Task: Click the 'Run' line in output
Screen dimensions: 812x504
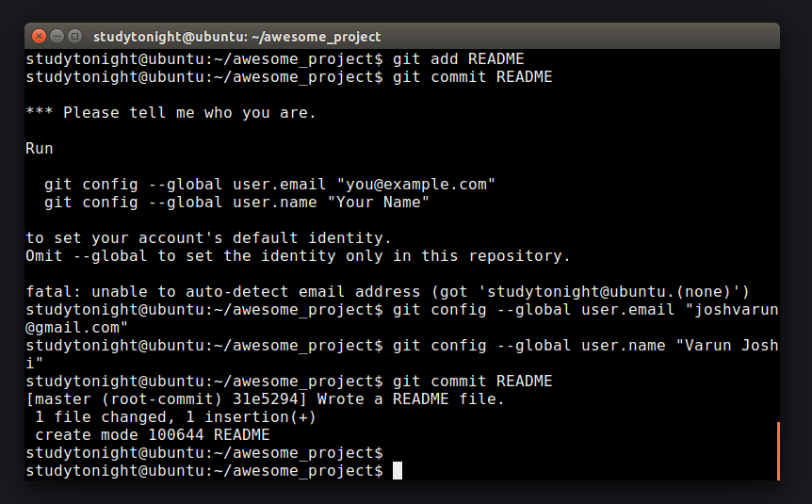Action: click(x=40, y=149)
